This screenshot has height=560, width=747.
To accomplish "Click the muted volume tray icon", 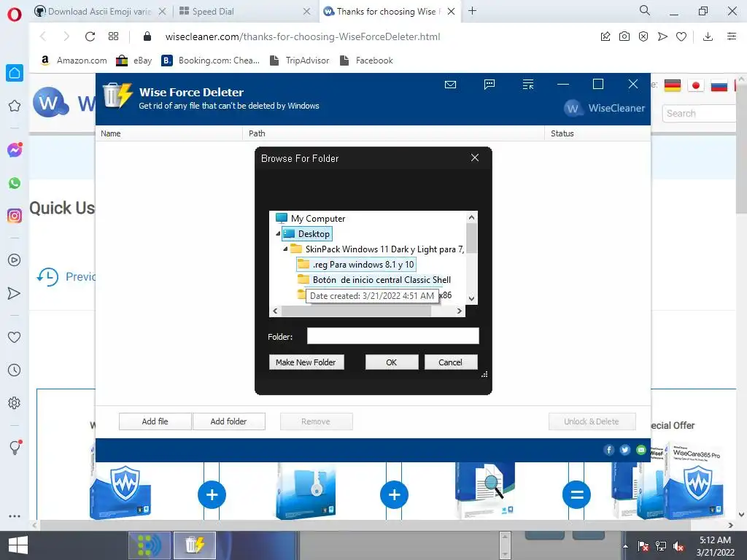I will pos(678,547).
